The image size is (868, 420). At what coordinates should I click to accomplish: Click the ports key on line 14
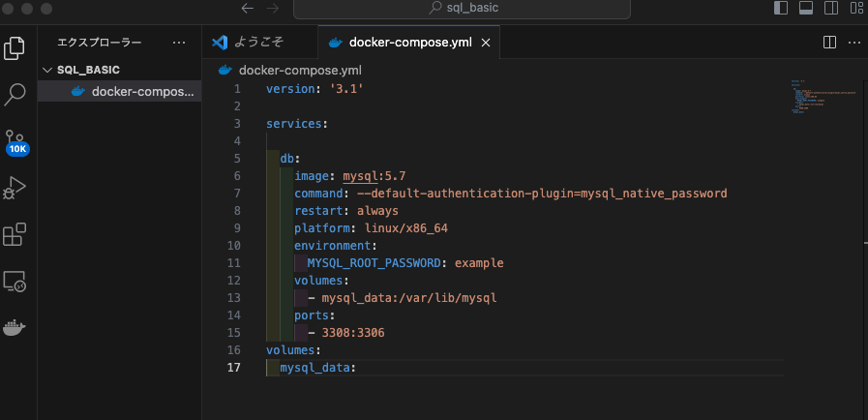coord(312,315)
